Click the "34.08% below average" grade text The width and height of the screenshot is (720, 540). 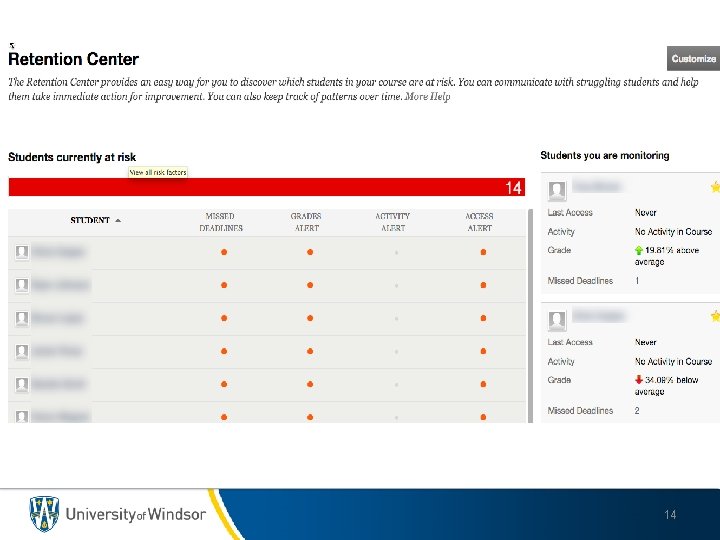(x=667, y=386)
